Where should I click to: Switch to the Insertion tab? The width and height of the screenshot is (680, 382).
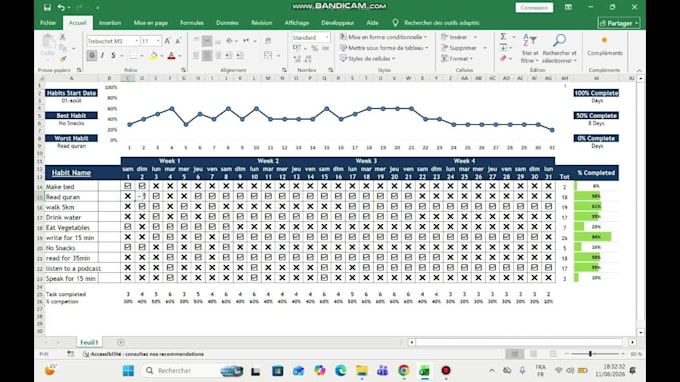coord(110,23)
